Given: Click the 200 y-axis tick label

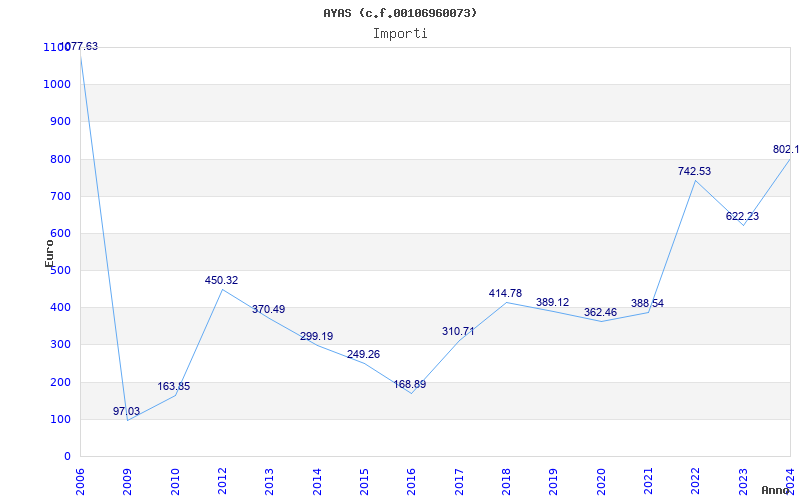Looking at the screenshot, I should point(60,382).
